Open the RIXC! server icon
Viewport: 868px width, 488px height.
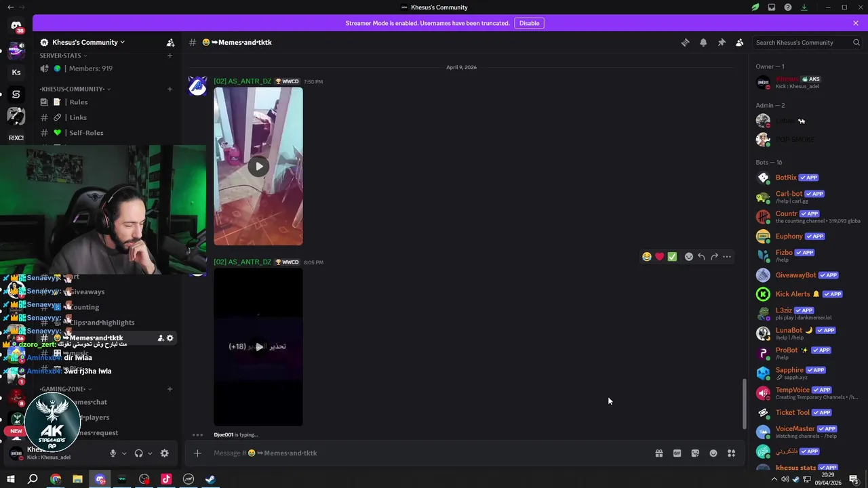point(16,138)
